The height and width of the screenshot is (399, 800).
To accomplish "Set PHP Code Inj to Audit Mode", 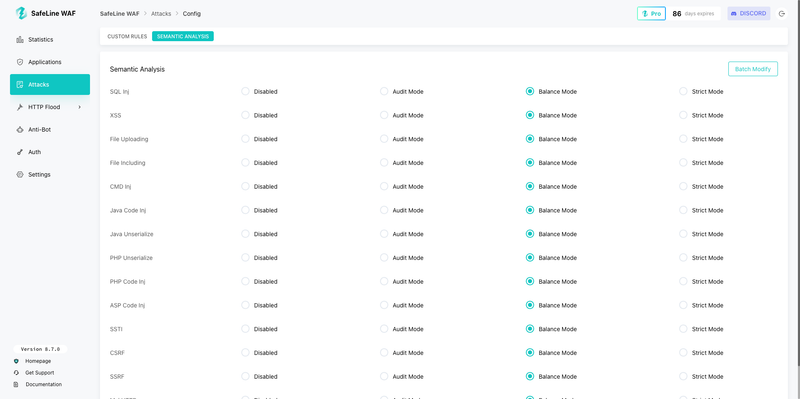I will (x=384, y=281).
